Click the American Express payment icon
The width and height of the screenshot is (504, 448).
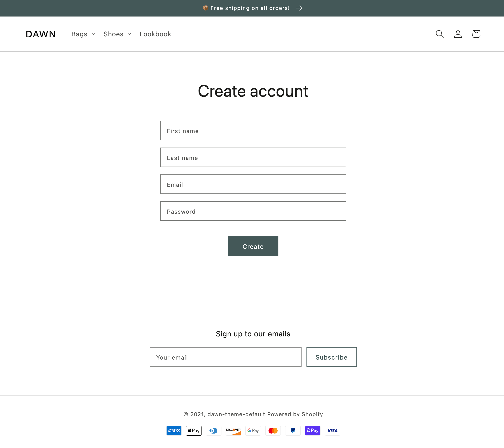click(173, 430)
